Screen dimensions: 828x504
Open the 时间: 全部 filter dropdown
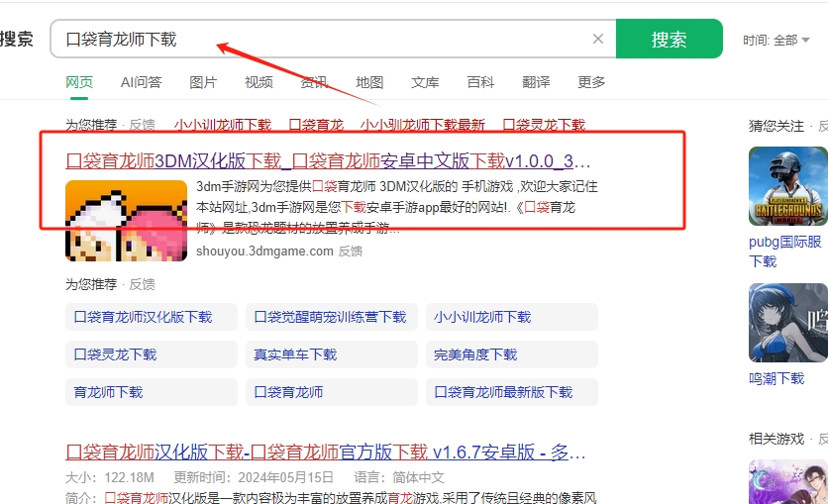(776, 41)
